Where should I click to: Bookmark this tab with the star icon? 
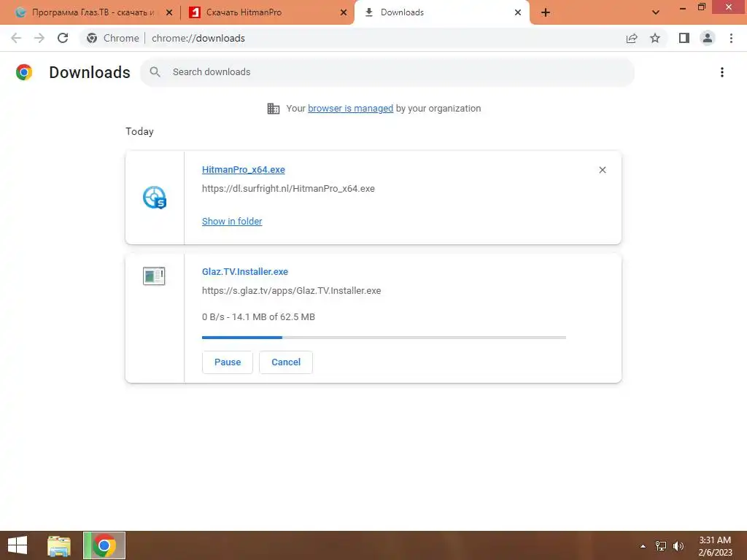pos(655,38)
